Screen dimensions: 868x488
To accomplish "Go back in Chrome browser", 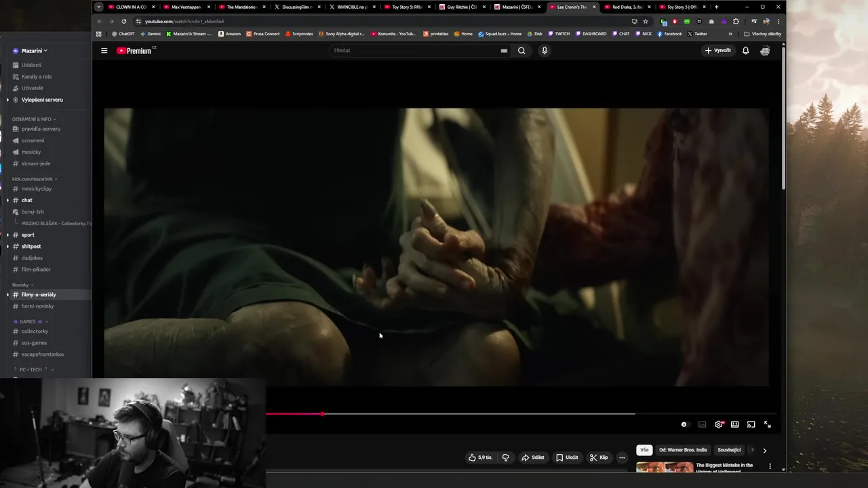I will pyautogui.click(x=100, y=21).
